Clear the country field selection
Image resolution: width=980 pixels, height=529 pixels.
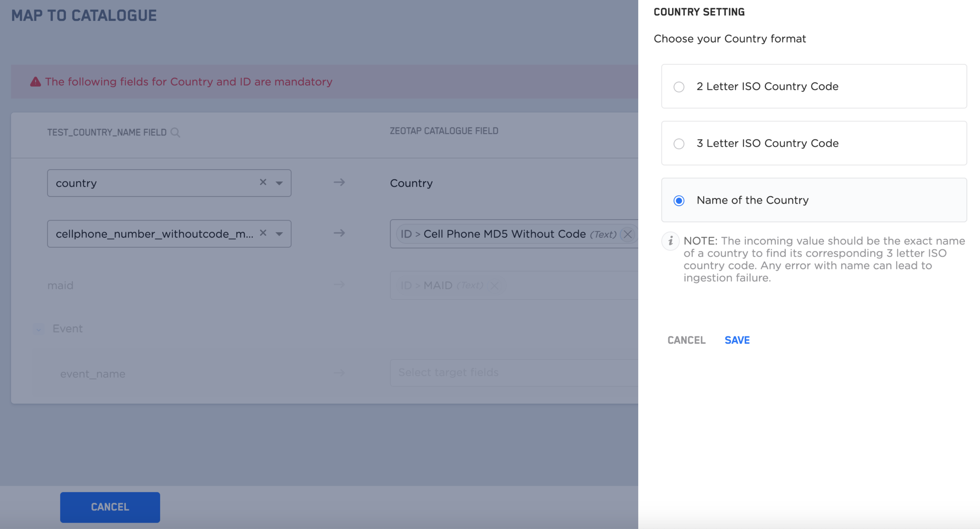(x=263, y=182)
